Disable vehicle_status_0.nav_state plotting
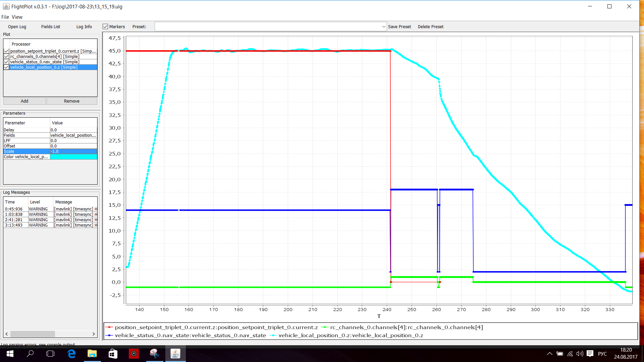This screenshot has height=362, width=644. click(6, 62)
